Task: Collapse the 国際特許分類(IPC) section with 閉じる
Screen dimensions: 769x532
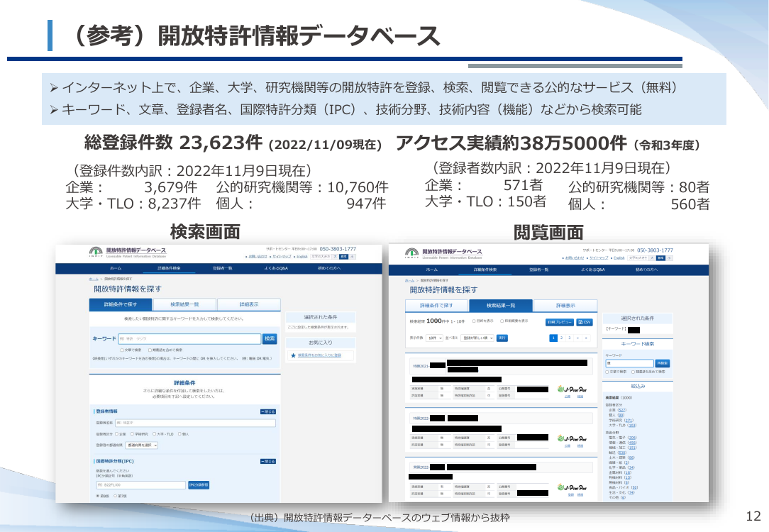Action: click(268, 461)
